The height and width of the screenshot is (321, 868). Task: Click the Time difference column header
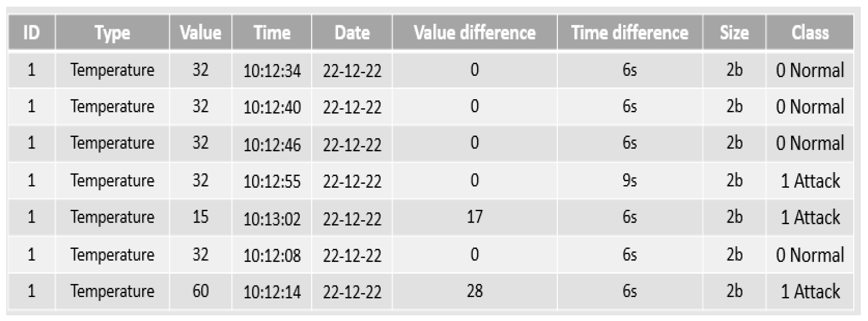pyautogui.click(x=629, y=33)
